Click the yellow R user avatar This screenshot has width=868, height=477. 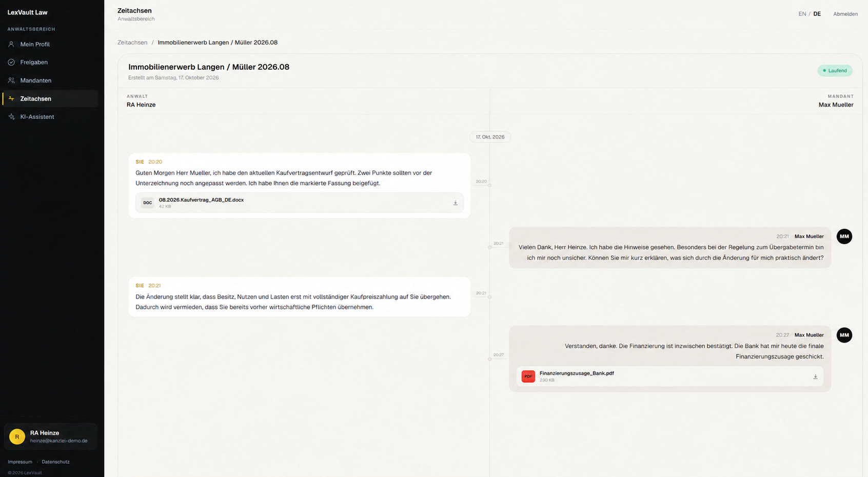point(17,436)
